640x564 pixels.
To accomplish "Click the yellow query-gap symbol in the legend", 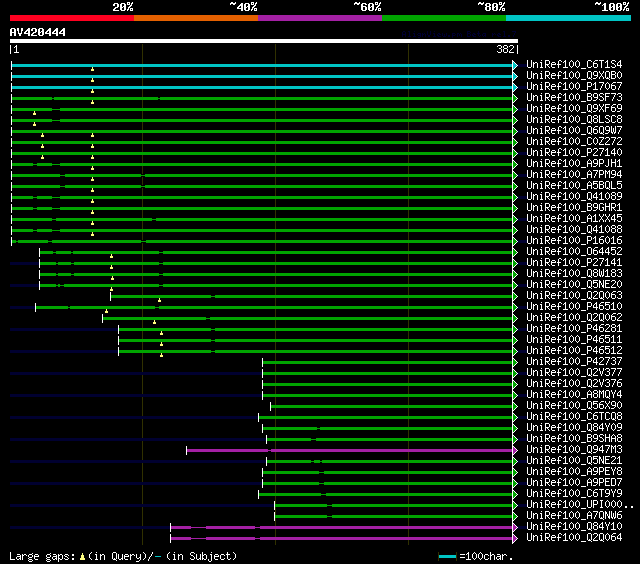I will (82, 557).
